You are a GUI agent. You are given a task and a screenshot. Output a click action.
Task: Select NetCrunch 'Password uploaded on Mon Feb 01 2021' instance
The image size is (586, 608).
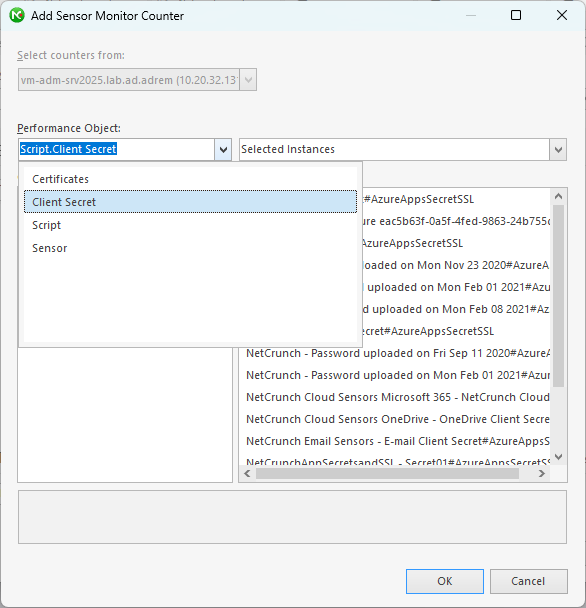click(x=398, y=375)
